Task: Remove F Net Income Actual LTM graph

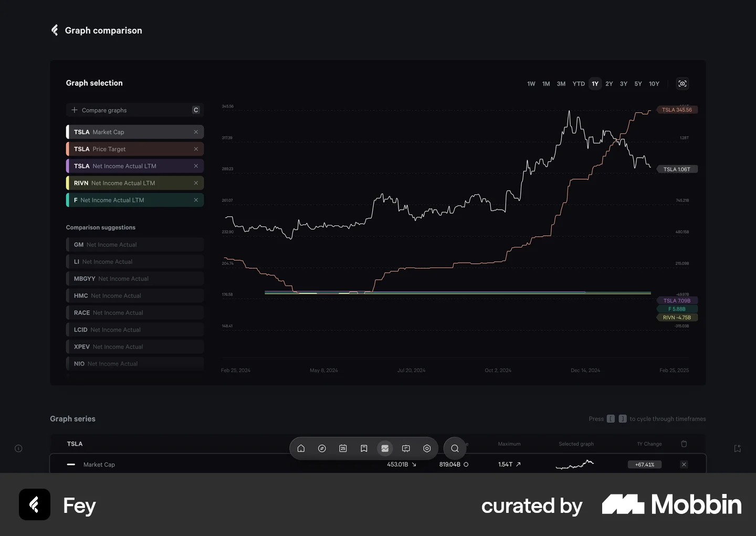Action: [196, 200]
